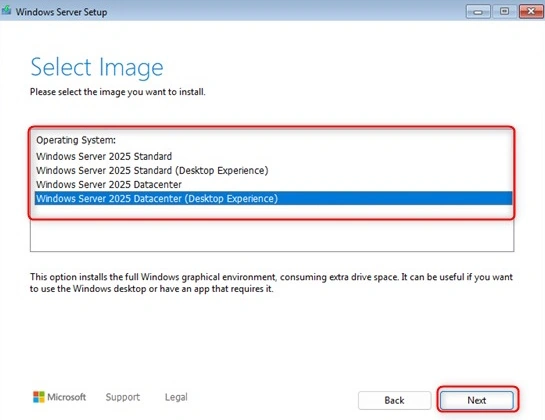This screenshot has width=545, height=420.
Task: Click the empty area below the image list
Action: pos(272,236)
